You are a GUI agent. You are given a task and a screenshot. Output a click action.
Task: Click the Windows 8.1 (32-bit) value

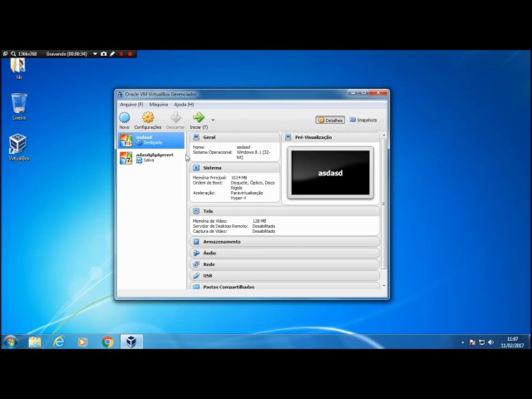[x=254, y=155]
